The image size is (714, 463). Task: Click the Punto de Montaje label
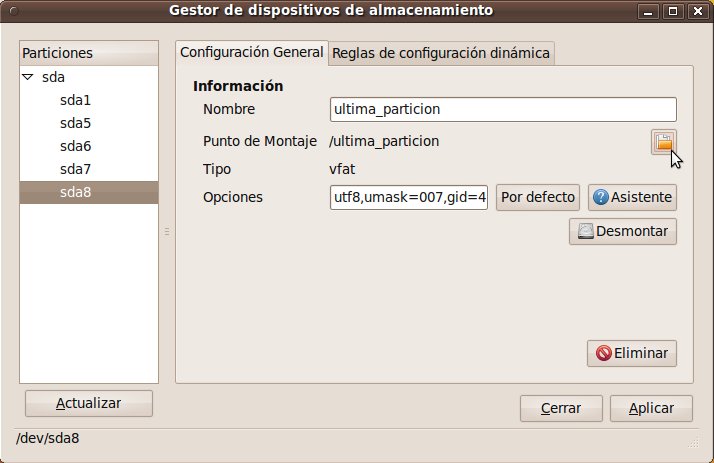260,142
